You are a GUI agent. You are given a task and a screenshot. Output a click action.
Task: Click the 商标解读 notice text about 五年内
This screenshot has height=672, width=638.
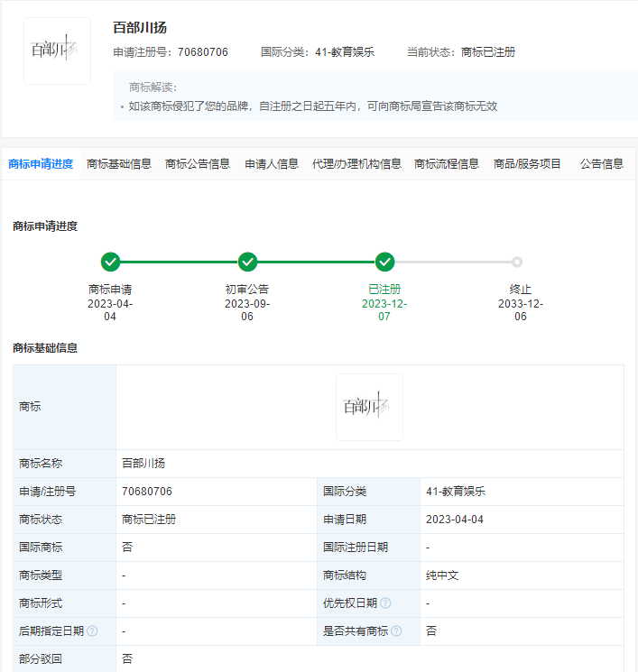click(312, 106)
